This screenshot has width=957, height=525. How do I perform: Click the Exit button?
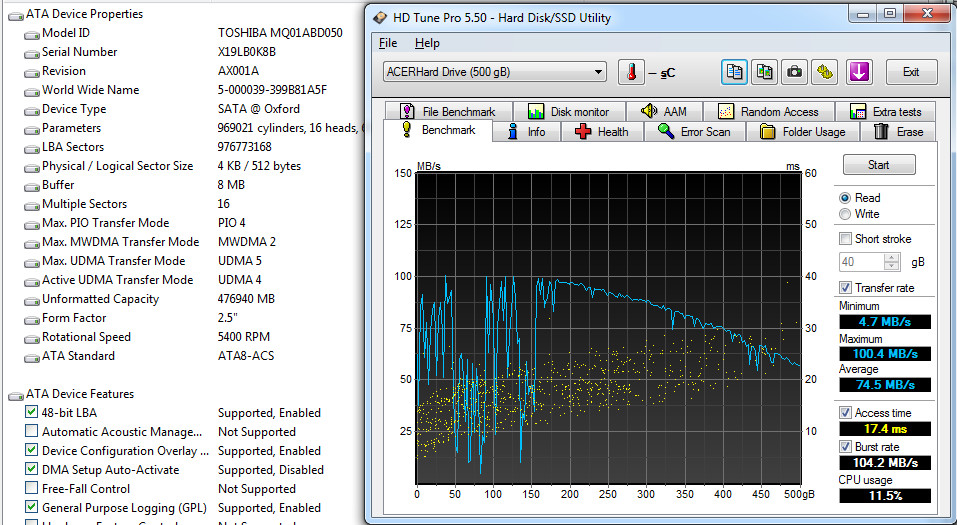pos(910,72)
